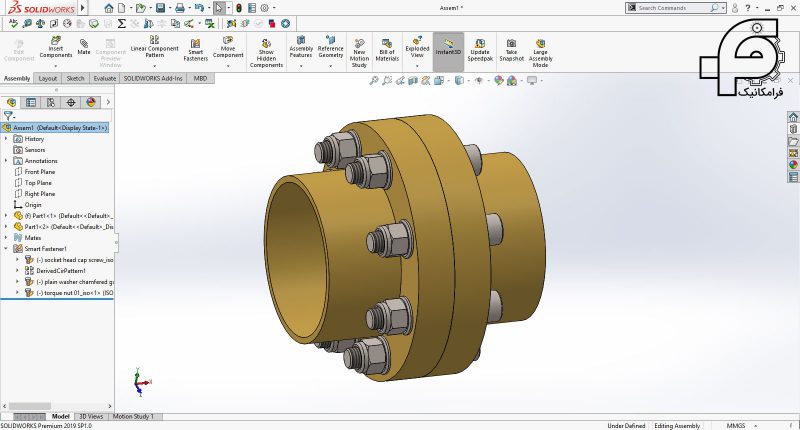Toggle the Instant3D mode
The image size is (800, 430).
click(449, 46)
